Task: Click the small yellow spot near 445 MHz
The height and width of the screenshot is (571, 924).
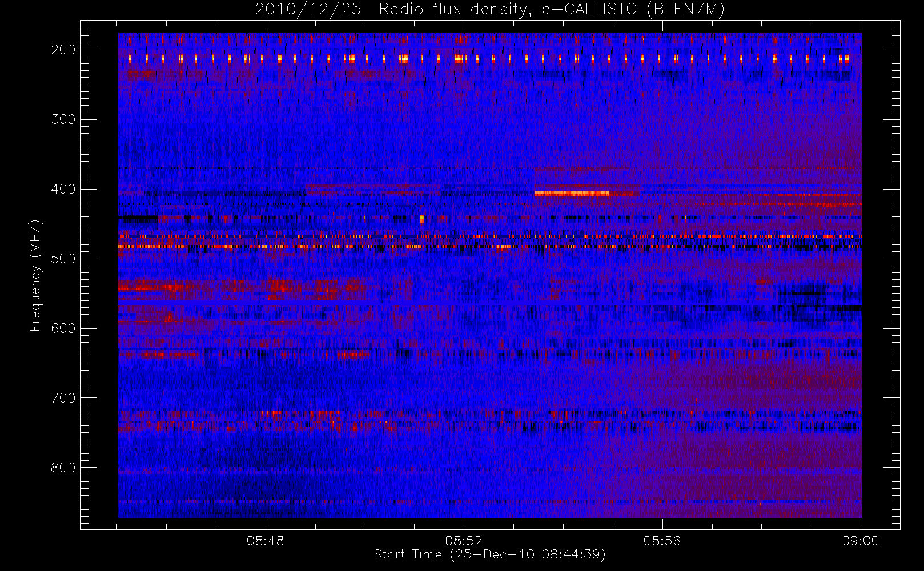Action: pos(422,218)
